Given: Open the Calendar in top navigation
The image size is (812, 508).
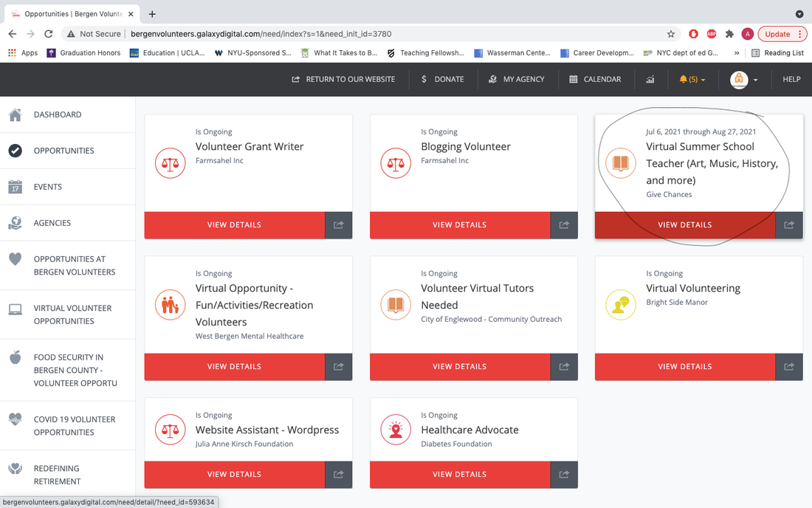Looking at the screenshot, I should [x=595, y=80].
